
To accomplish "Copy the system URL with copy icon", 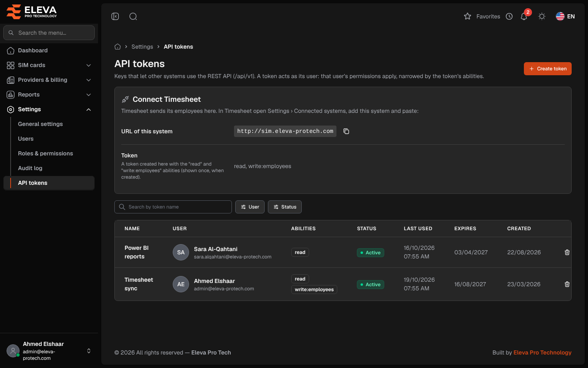I will (346, 131).
